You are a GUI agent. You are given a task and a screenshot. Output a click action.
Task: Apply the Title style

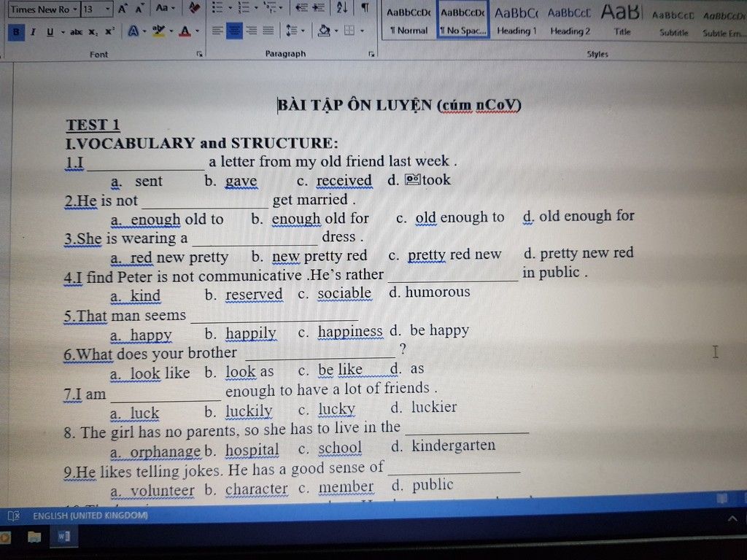[x=622, y=21]
